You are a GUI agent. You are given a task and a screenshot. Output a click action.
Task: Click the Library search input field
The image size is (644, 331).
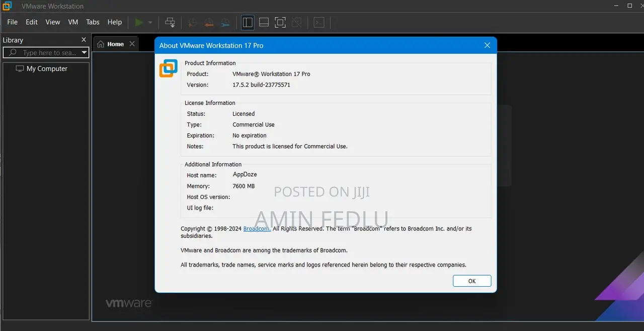(45, 52)
